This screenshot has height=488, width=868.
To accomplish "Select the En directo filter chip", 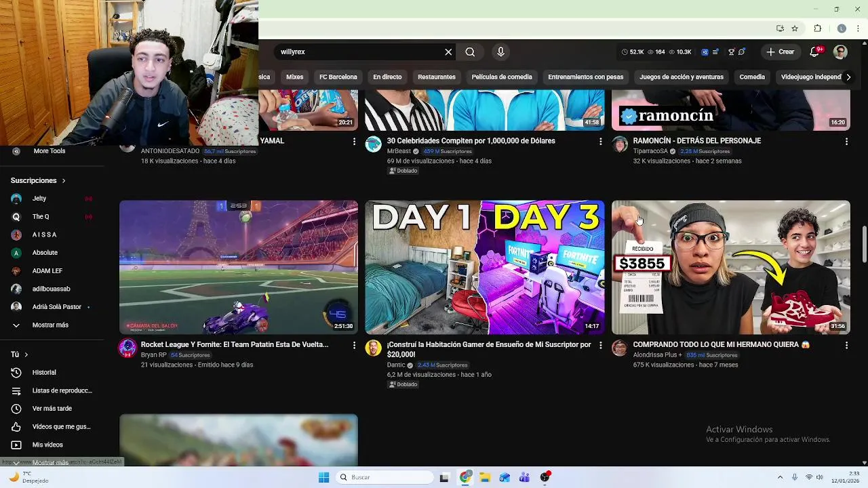I will coord(387,77).
